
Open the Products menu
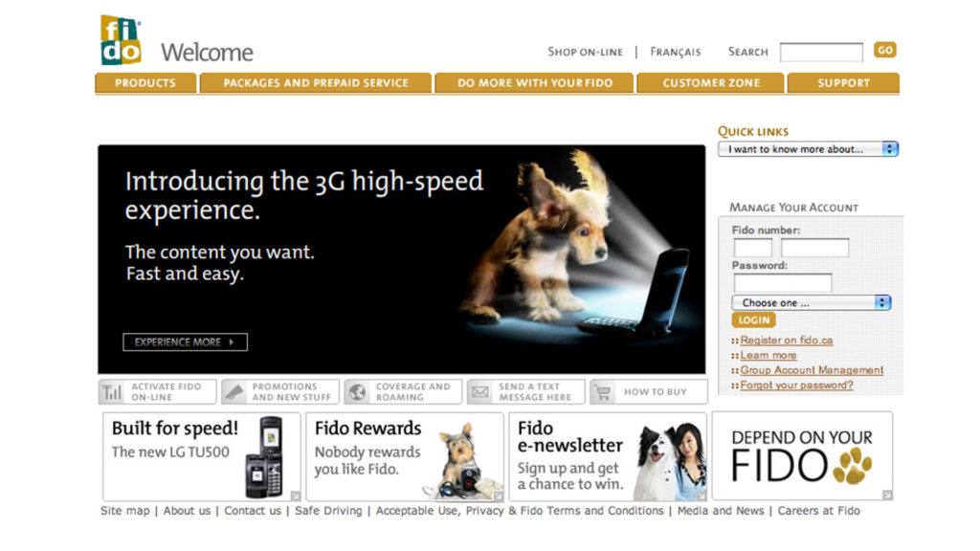click(145, 83)
